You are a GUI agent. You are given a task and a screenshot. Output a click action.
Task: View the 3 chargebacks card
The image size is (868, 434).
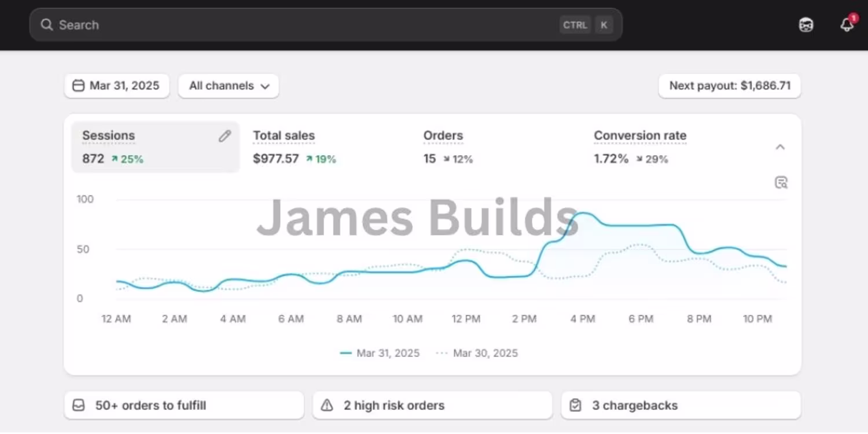[681, 405]
